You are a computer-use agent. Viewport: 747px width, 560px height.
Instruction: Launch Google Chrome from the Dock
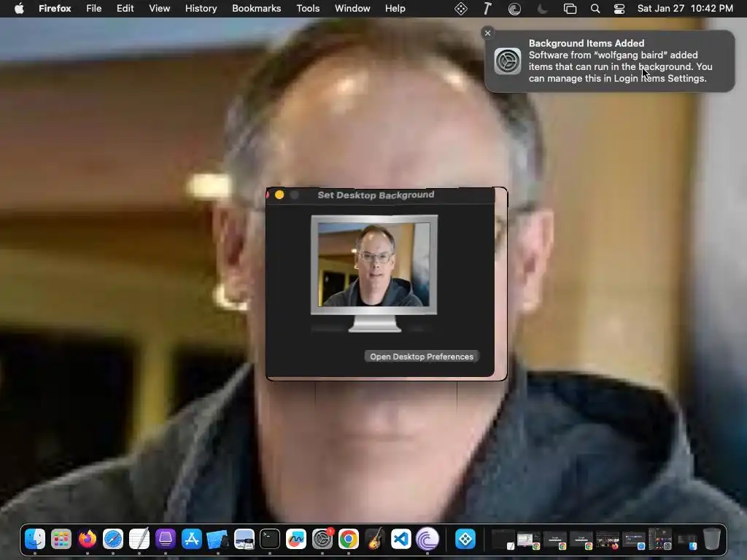click(x=349, y=539)
